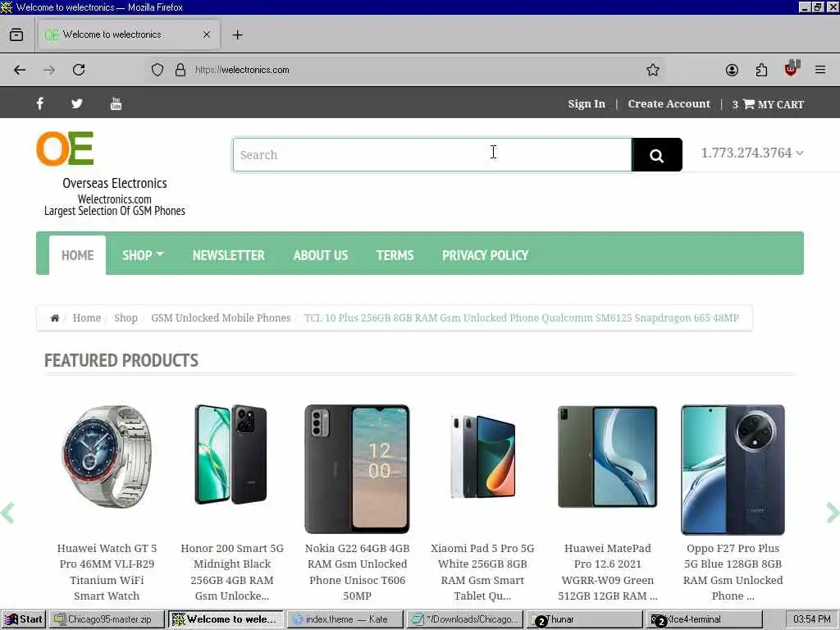This screenshot has height=630, width=840.
Task: Click the Overseas Electronics OE logo
Action: click(65, 148)
